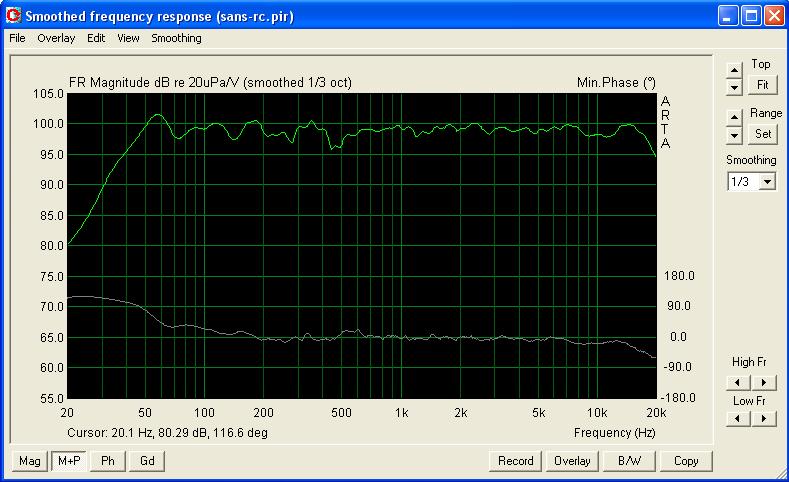789x482 pixels.
Task: Open the Smoothing menu
Action: coord(176,38)
